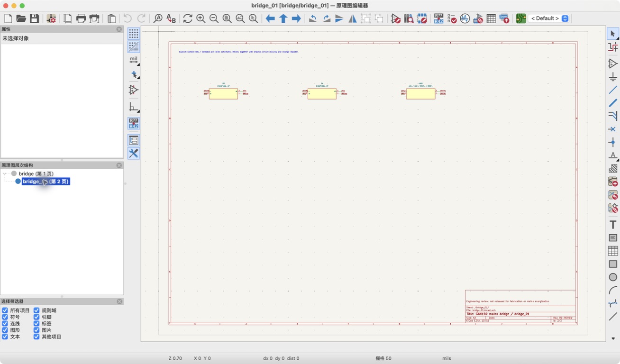Paste from clipboard icon
620x364 pixels.
pos(111,18)
